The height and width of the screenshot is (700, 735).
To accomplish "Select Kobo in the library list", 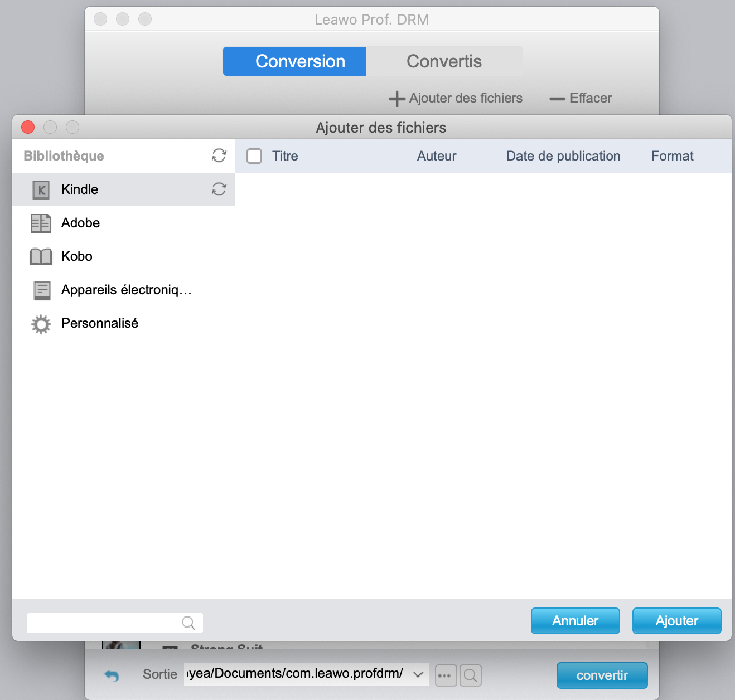I will 124,256.
